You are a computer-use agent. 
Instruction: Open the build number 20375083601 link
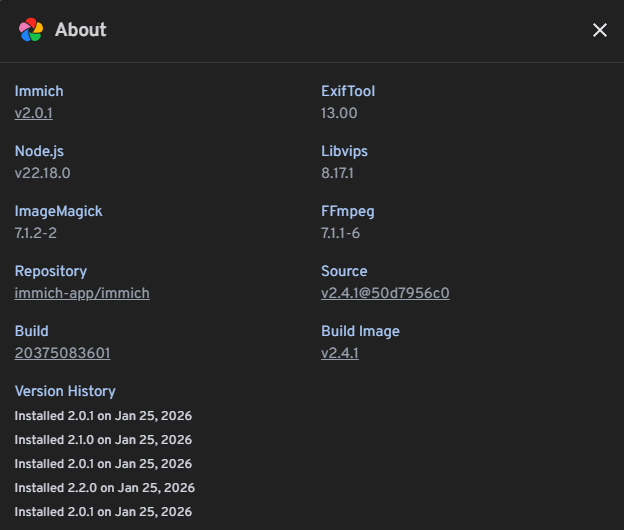(62, 353)
